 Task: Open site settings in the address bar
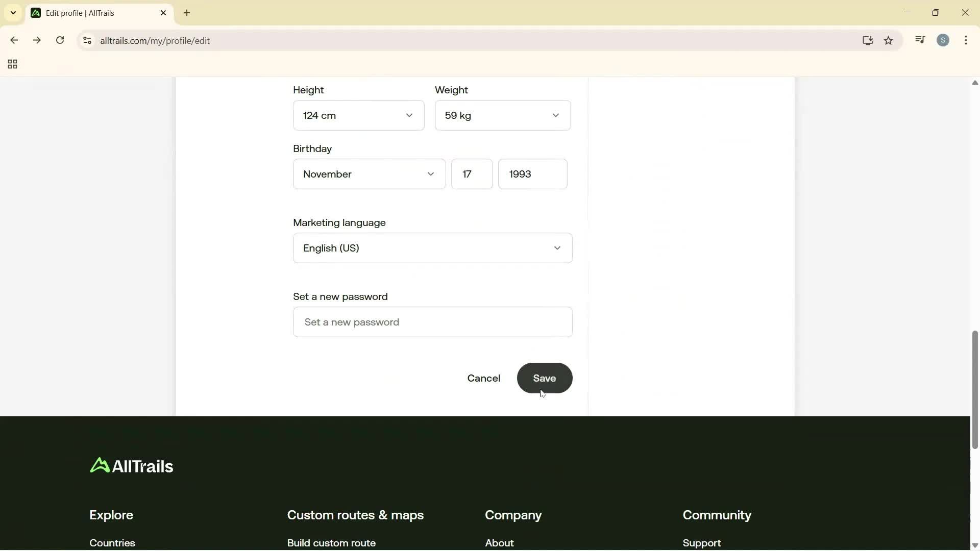click(87, 41)
